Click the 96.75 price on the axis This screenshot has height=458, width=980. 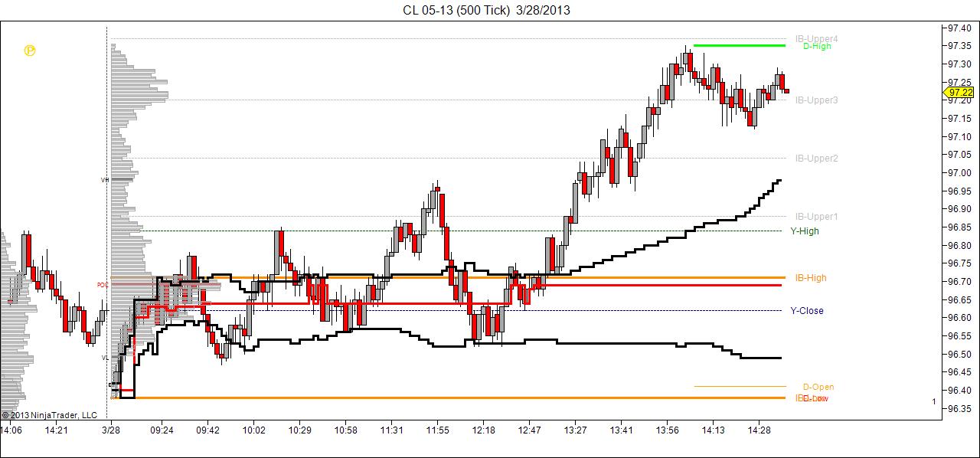[959, 263]
